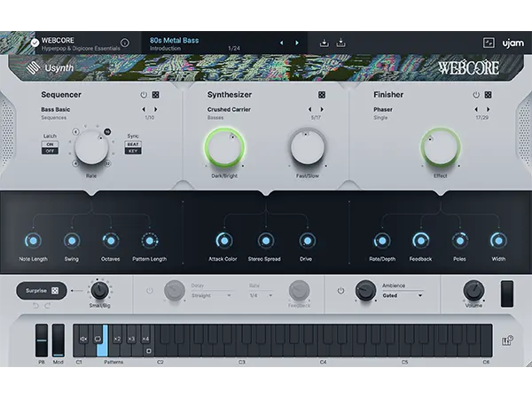Randomize Sequencer with dice icon

coord(156,95)
